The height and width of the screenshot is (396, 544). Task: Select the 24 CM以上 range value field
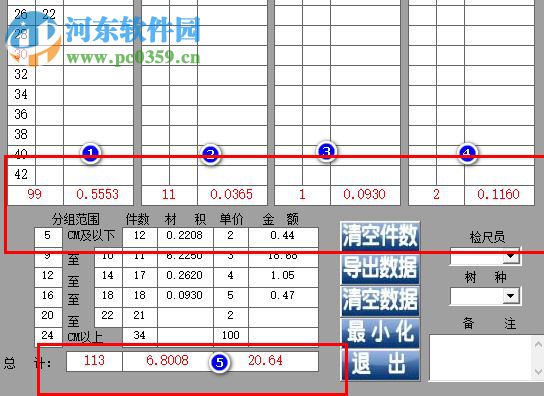point(48,336)
